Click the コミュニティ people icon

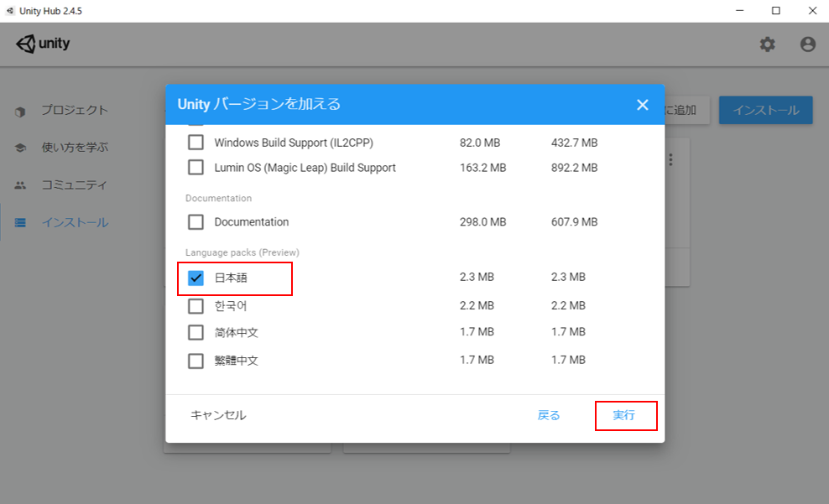coord(20,185)
